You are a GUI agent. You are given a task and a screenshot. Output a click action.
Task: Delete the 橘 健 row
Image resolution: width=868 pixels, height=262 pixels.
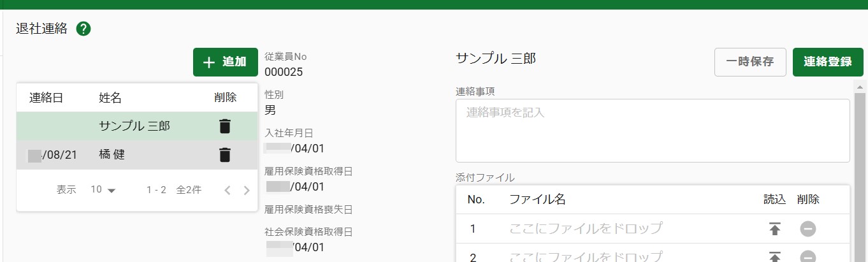pos(224,155)
